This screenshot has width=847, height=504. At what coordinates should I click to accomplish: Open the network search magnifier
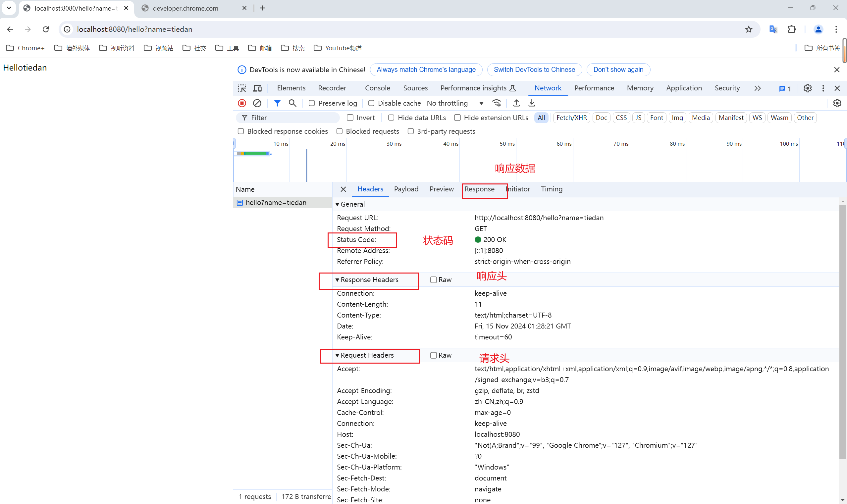pyautogui.click(x=292, y=103)
